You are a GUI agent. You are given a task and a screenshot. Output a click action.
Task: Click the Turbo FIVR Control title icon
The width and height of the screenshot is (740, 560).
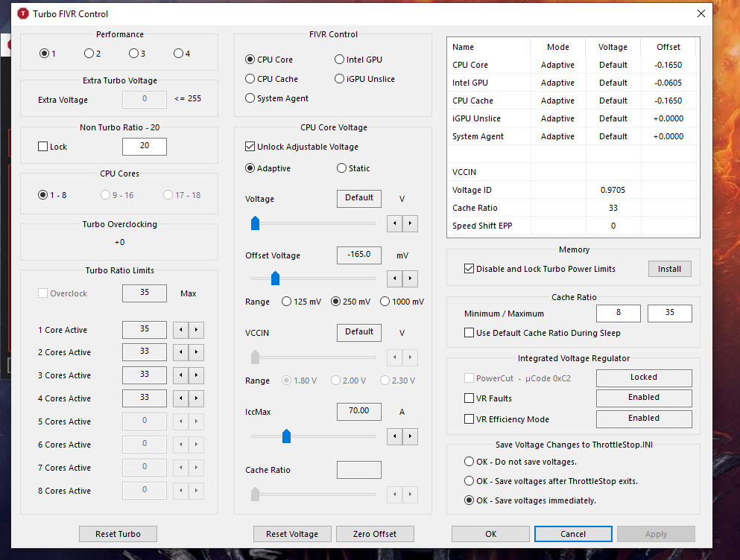point(22,13)
